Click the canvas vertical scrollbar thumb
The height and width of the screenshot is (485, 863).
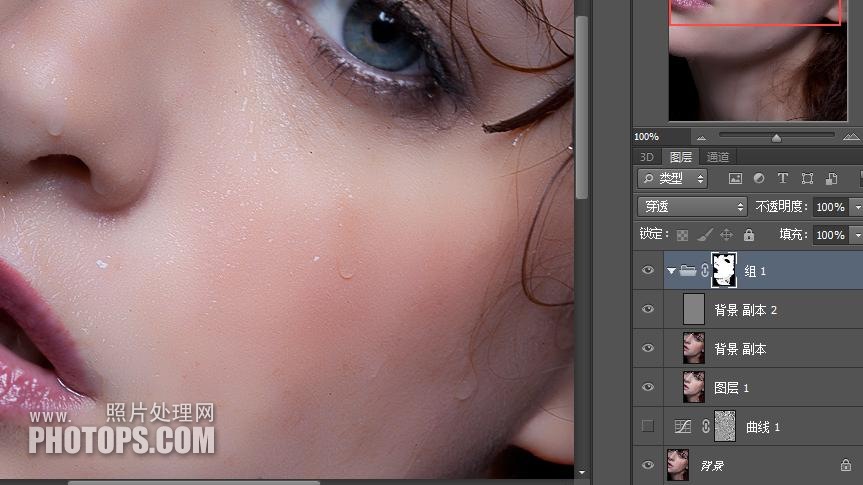point(582,107)
